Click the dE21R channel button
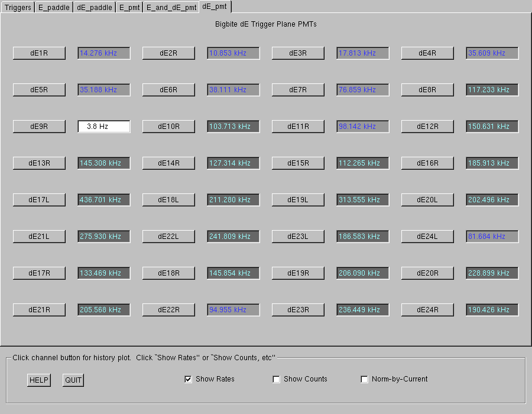532x414 pixels. pyautogui.click(x=39, y=310)
